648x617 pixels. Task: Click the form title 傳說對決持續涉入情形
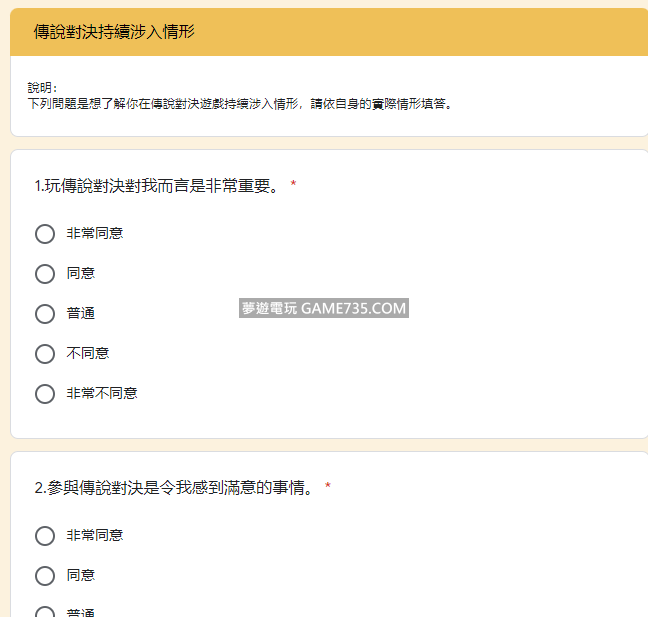point(114,32)
